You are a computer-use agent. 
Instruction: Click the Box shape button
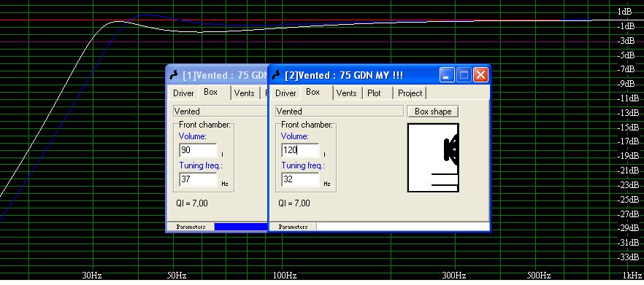click(x=433, y=112)
